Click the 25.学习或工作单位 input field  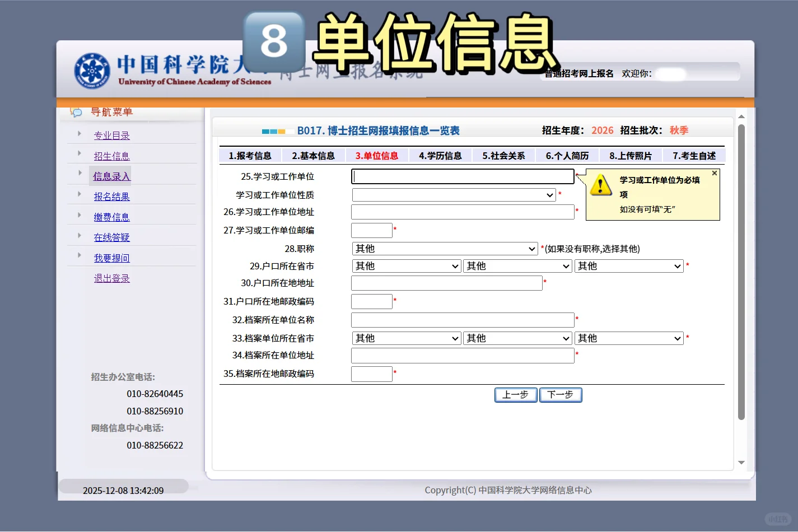[462, 176]
